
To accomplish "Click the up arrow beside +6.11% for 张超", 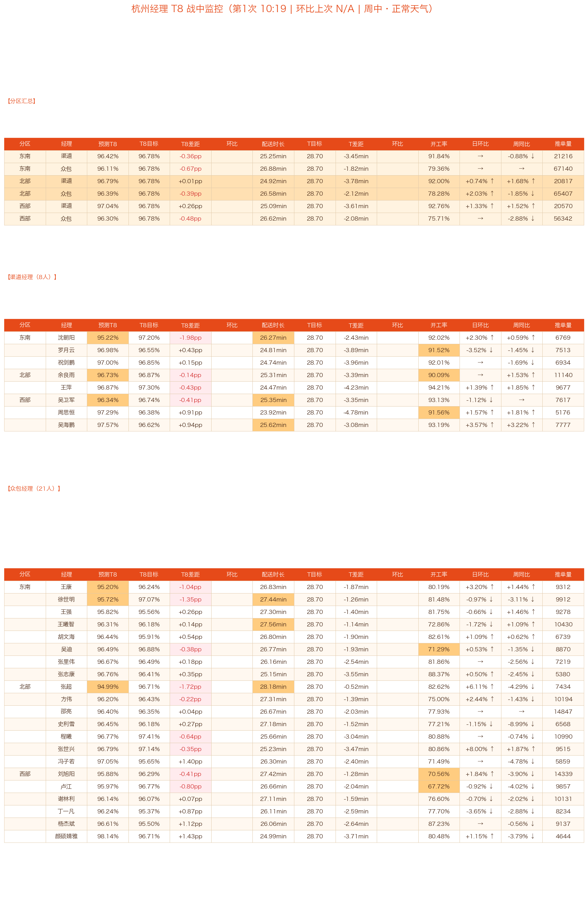I will coord(492,687).
